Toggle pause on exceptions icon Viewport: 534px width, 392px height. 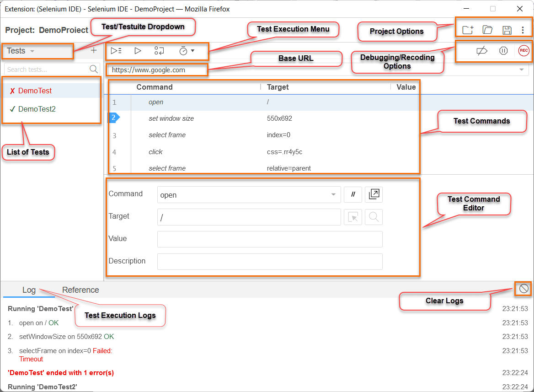pyautogui.click(x=503, y=51)
